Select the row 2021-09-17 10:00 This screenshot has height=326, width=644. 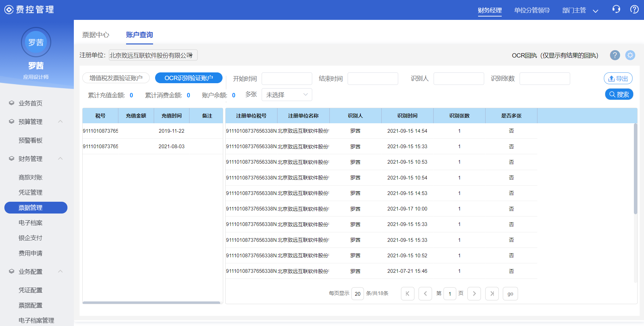tap(381, 209)
